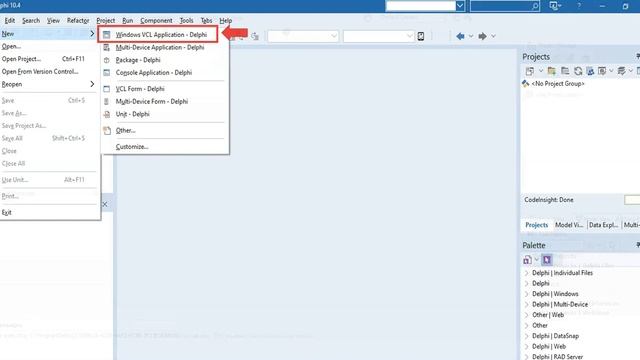This screenshot has width=640, height=360.
Task: Open the Run menu
Action: (x=128, y=20)
